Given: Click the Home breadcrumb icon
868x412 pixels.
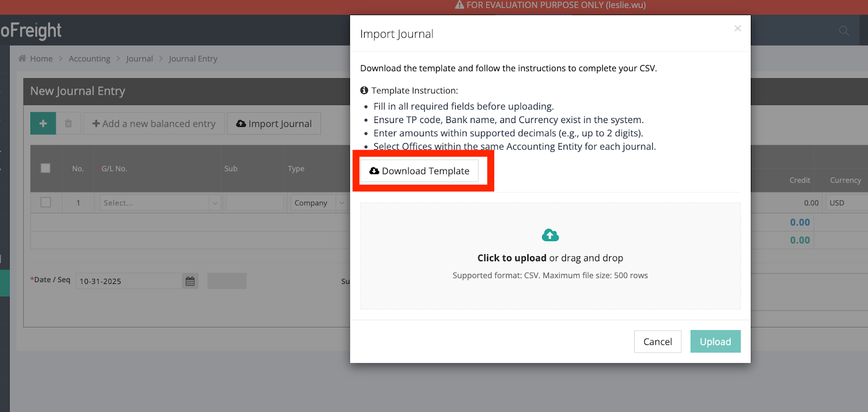Looking at the screenshot, I should coord(22,59).
